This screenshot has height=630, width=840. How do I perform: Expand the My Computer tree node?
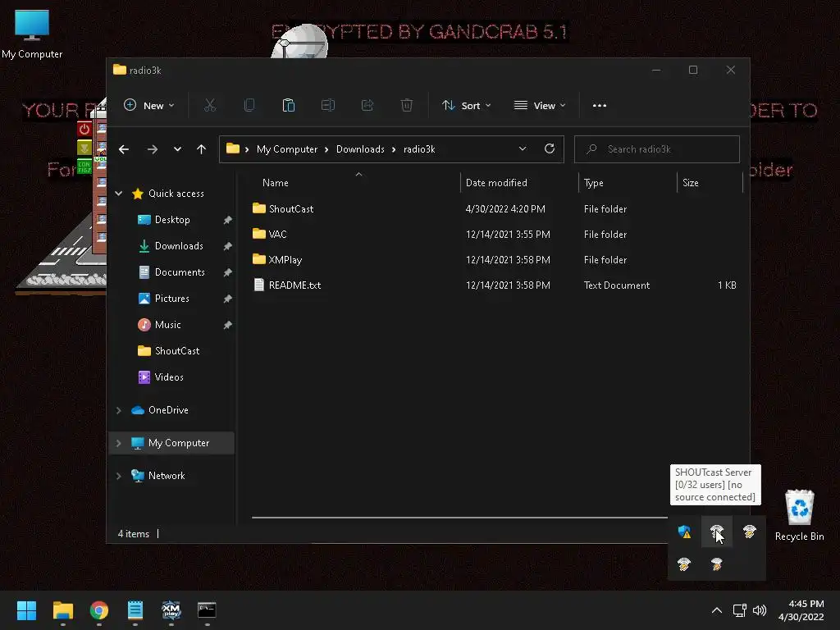pyautogui.click(x=118, y=443)
